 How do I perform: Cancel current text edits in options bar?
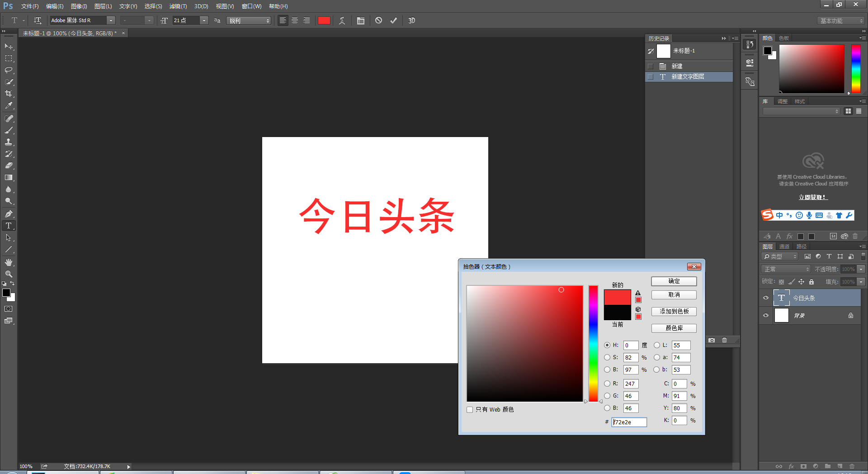click(x=379, y=20)
